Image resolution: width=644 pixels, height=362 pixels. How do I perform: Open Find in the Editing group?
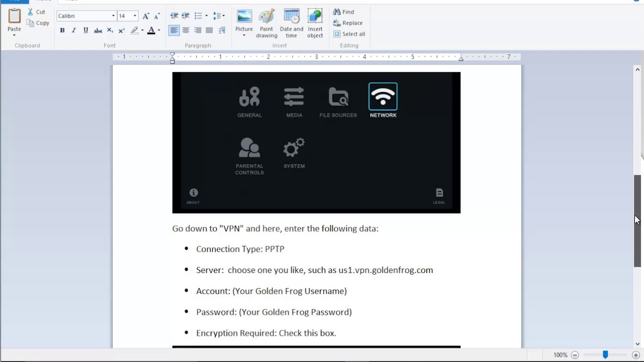pyautogui.click(x=344, y=12)
